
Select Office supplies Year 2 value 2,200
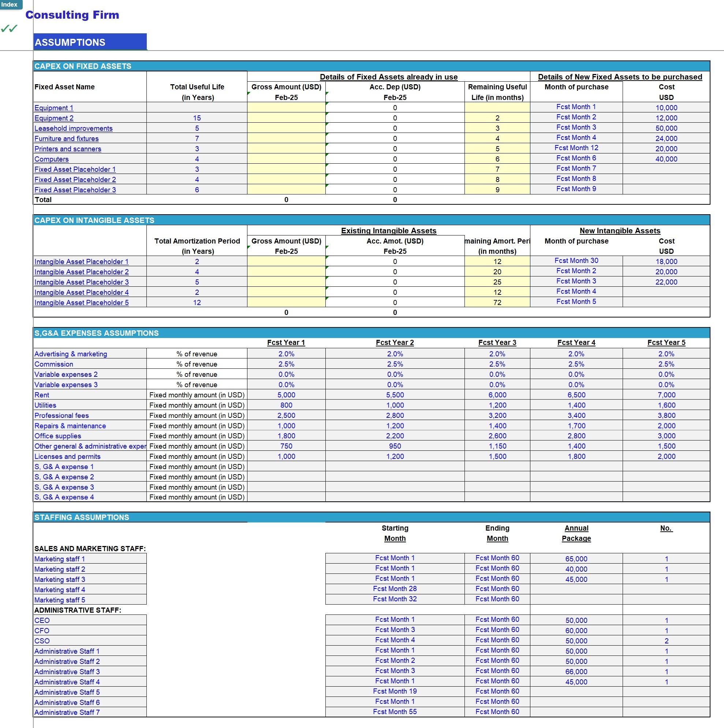[x=395, y=436]
